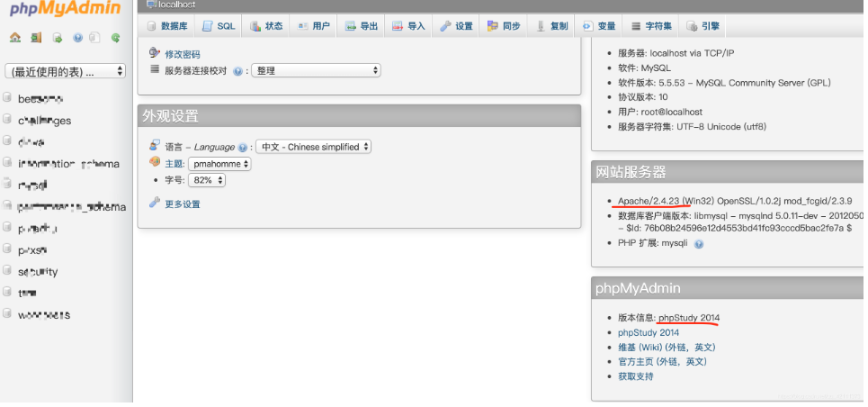
Task: Click the 用户: root@localhost text
Action: tap(660, 112)
